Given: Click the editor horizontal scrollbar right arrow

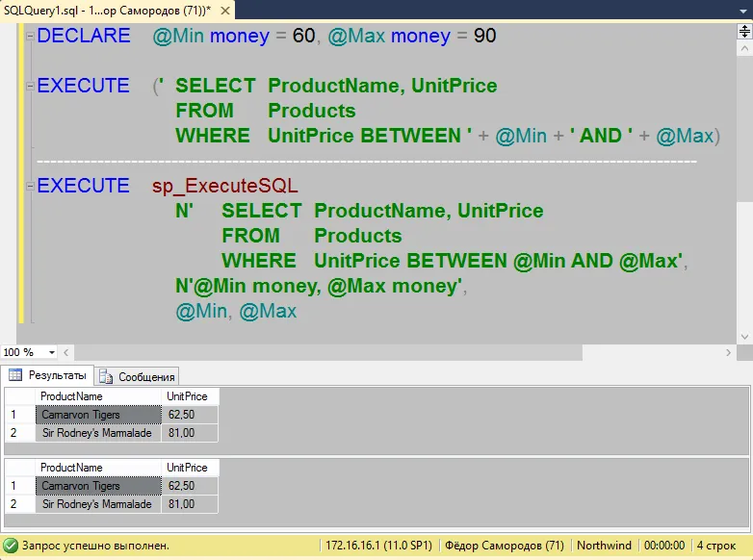Looking at the screenshot, I should tap(728, 353).
